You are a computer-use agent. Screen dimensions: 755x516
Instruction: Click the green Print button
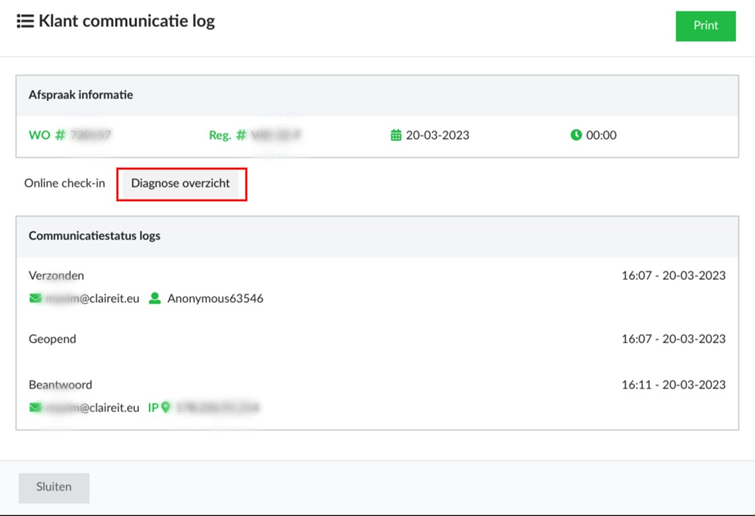pos(705,26)
